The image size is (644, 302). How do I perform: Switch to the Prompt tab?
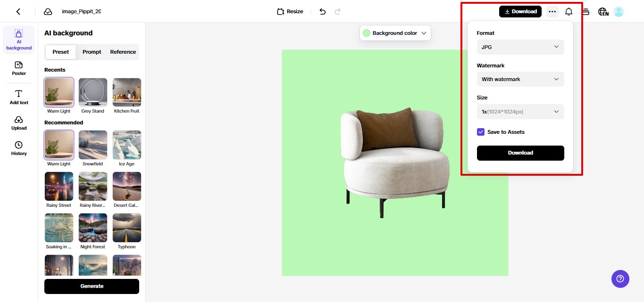[92, 52]
